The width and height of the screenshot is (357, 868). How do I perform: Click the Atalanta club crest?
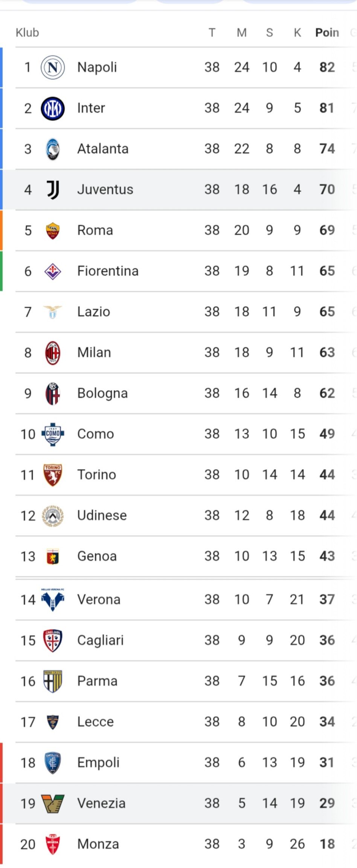[53, 149]
